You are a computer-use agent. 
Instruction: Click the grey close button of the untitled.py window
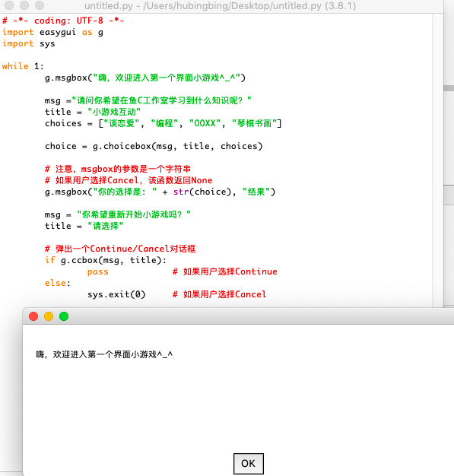pos(9,5)
